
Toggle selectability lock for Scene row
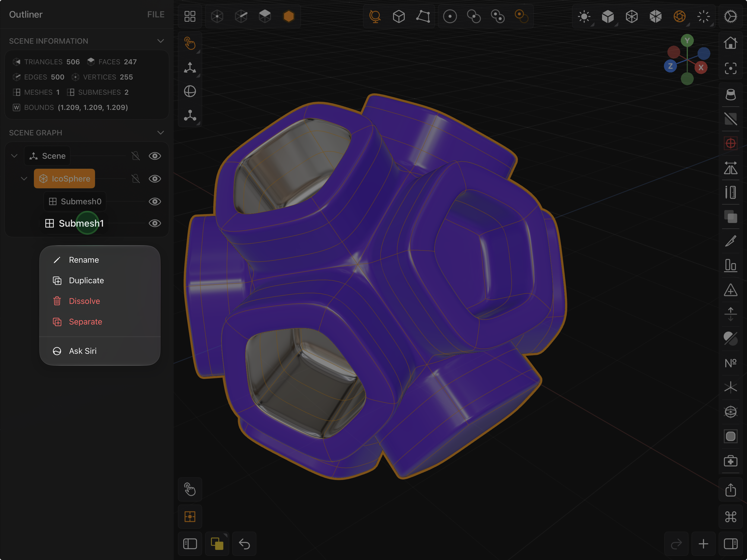135,156
